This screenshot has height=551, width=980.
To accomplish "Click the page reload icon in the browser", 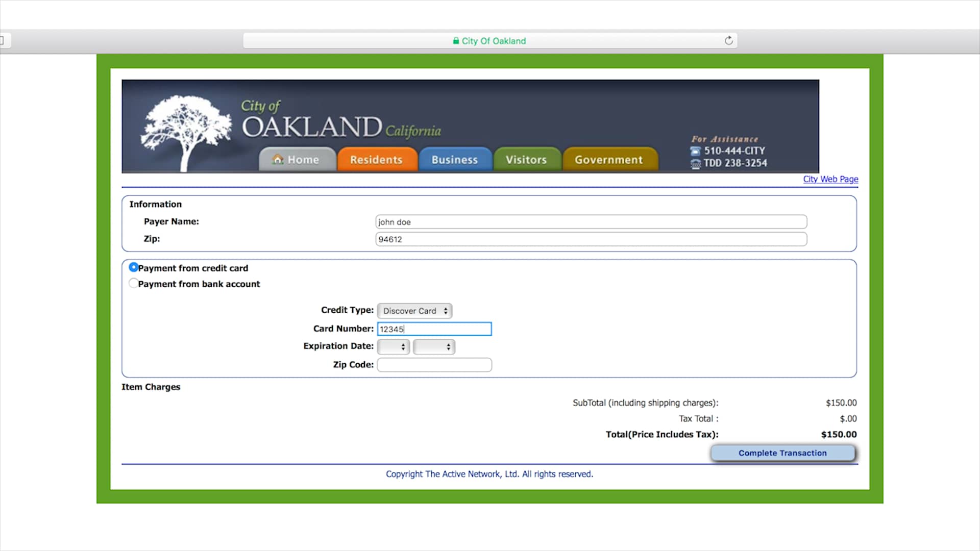I will coord(729,40).
